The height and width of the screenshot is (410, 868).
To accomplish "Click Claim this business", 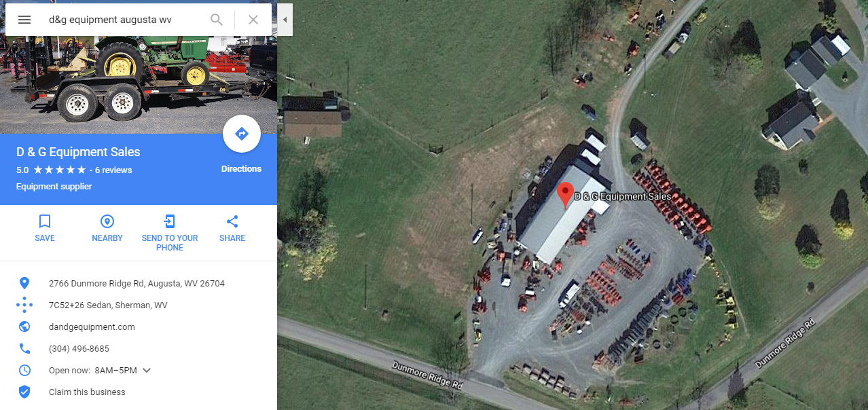I will pyautogui.click(x=87, y=392).
